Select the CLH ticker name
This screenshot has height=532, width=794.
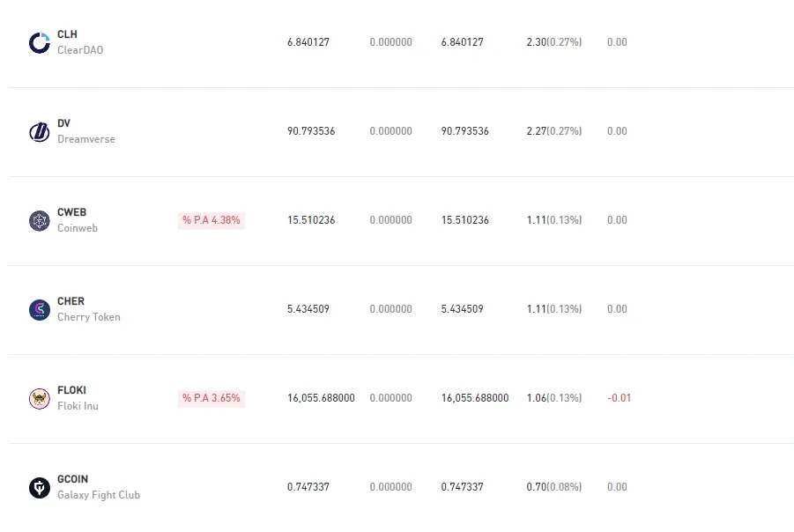tap(67, 34)
